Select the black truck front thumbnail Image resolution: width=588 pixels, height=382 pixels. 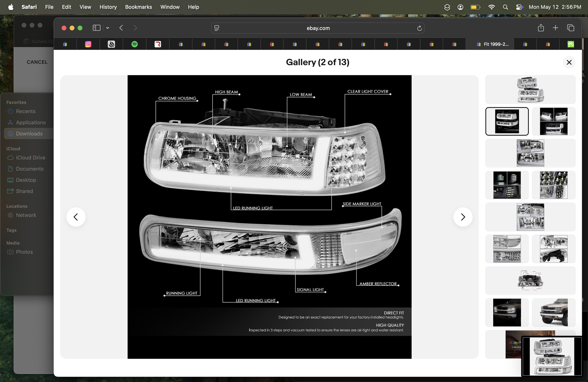(x=507, y=312)
